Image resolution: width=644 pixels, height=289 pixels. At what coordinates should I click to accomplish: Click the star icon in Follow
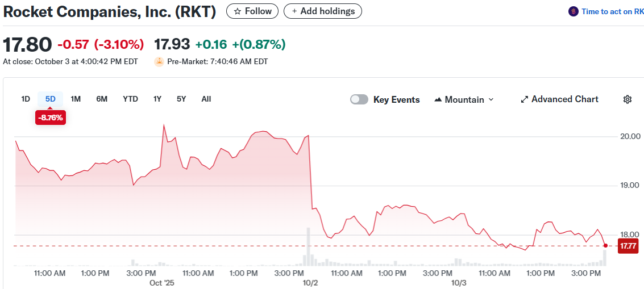(238, 11)
